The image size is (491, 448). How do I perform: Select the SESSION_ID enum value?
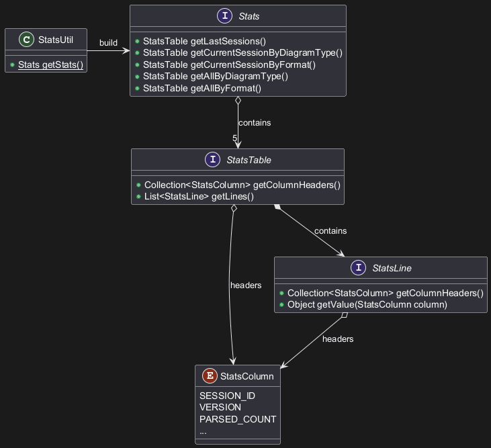point(227,396)
